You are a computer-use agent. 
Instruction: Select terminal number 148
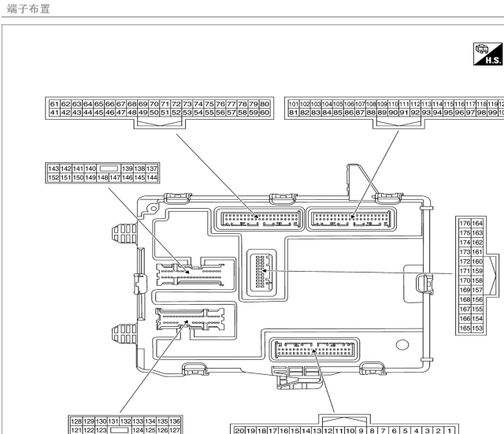(x=102, y=177)
